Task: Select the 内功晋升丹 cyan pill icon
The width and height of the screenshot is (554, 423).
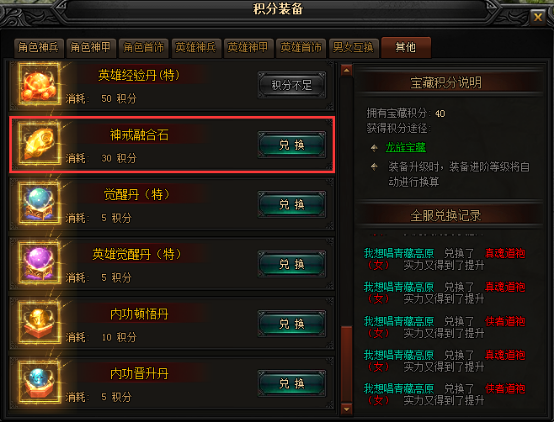Action: (x=39, y=383)
